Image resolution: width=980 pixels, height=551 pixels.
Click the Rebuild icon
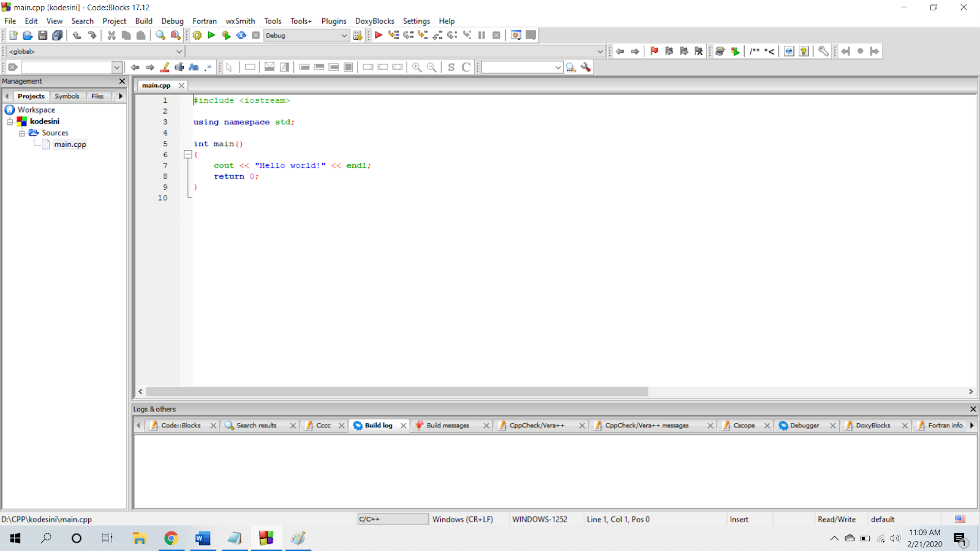tap(241, 36)
